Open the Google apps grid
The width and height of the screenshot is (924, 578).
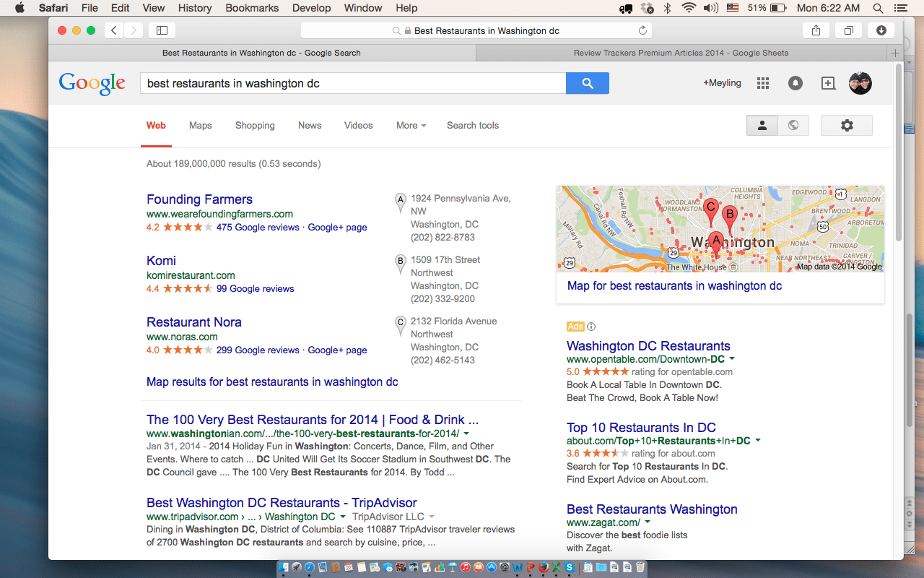pos(763,83)
